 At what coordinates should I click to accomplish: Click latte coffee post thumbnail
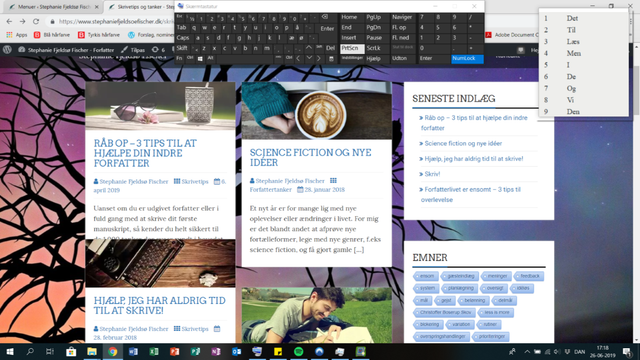(317, 111)
